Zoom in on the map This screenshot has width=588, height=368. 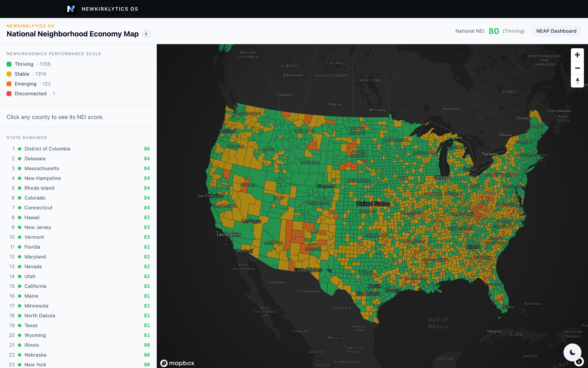pos(577,55)
